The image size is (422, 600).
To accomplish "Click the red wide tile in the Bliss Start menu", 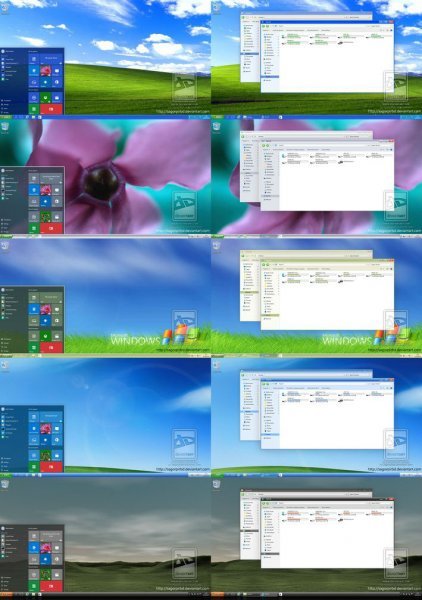I will (x=51, y=109).
